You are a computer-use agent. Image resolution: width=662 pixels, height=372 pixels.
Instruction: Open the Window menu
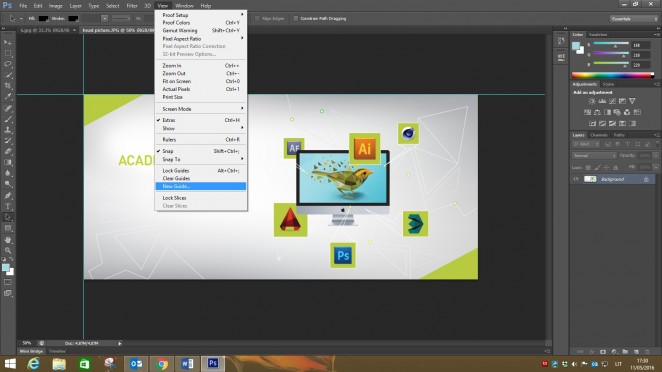(x=184, y=6)
